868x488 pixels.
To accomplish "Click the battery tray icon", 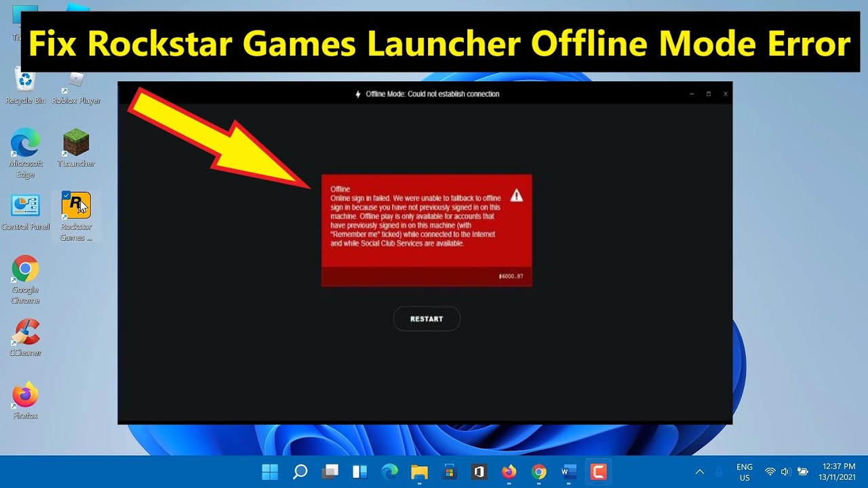I will tap(803, 472).
